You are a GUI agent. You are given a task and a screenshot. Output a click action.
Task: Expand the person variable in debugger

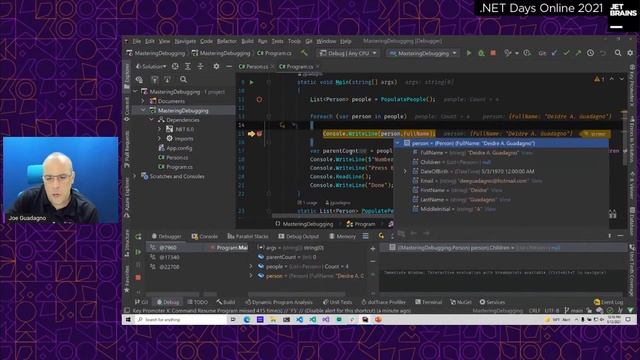251,276
